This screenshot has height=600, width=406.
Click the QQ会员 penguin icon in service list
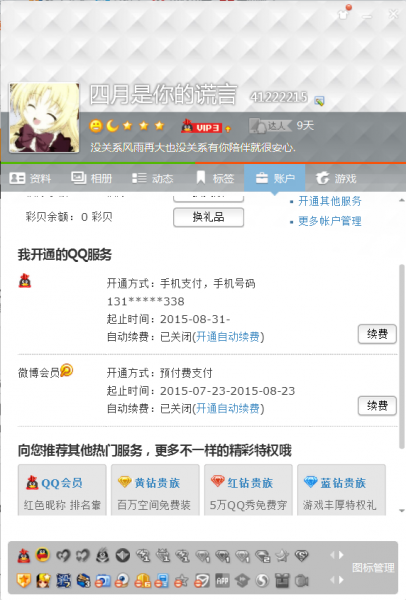coord(25,281)
